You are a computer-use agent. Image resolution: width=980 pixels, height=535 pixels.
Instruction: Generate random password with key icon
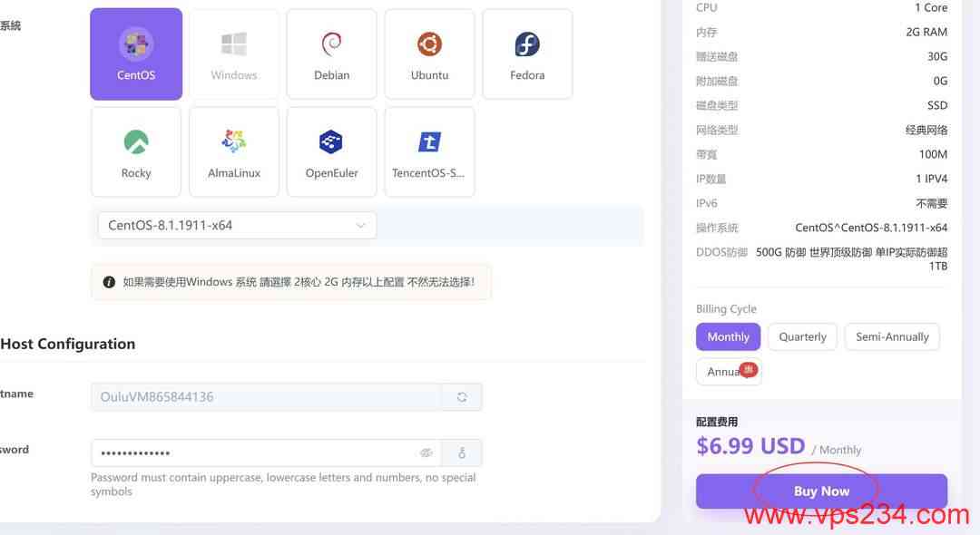462,453
